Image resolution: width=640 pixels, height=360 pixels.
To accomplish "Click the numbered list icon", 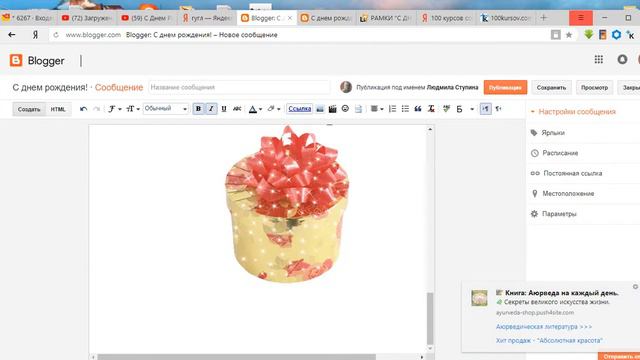I will [392, 109].
